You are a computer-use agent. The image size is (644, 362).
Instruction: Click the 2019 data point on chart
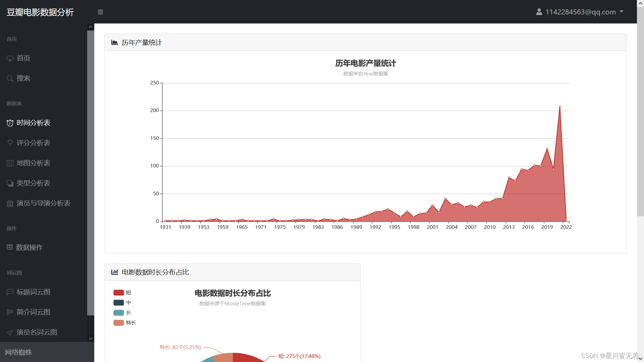click(547, 149)
